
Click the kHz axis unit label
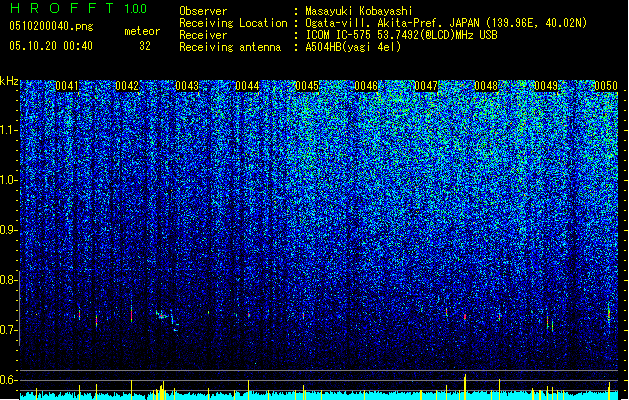click(x=9, y=81)
